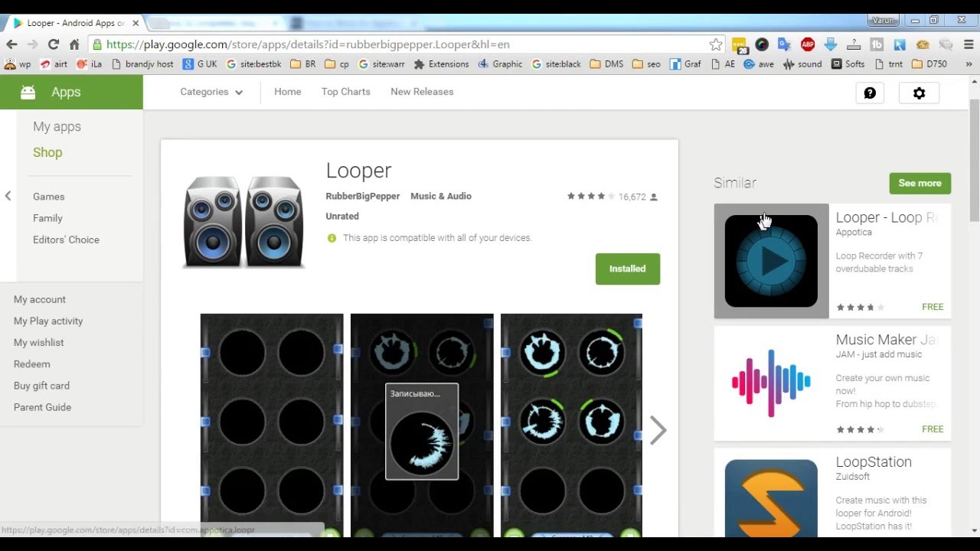Open the Music & Audio category link
This screenshot has height=551, width=980.
point(441,197)
